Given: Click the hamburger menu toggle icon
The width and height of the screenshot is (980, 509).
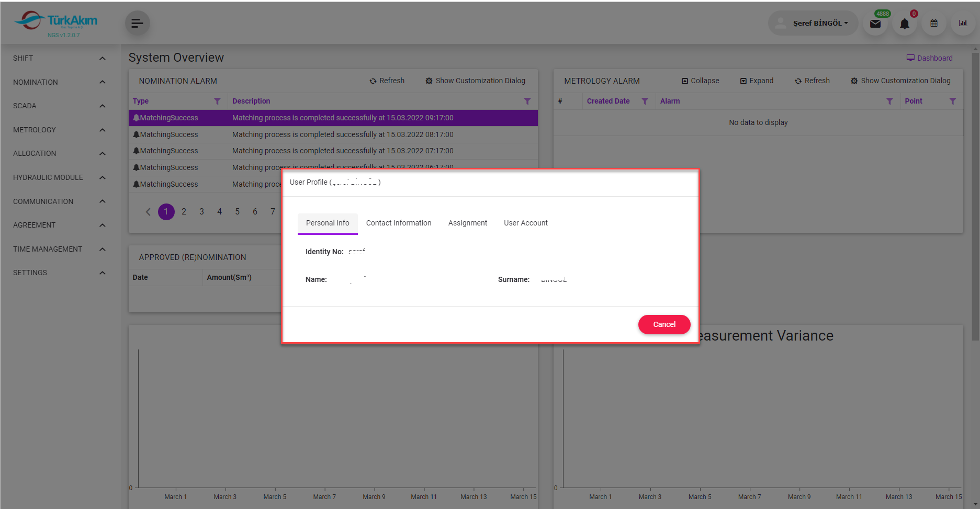Looking at the screenshot, I should 137,23.
